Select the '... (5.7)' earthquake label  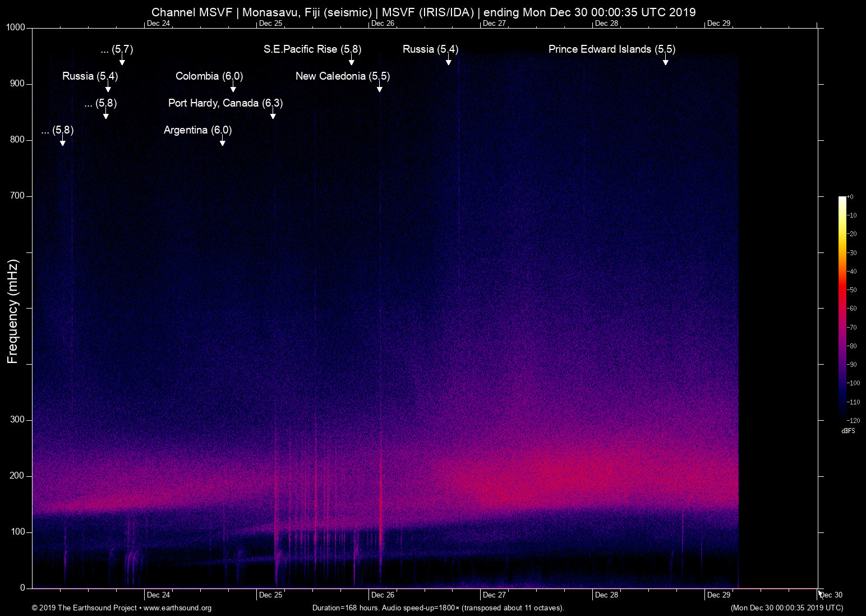117,49
